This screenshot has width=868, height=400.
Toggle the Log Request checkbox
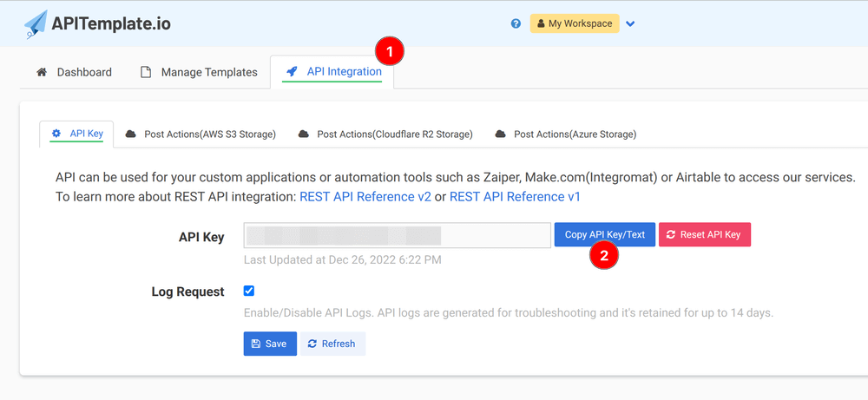click(249, 291)
